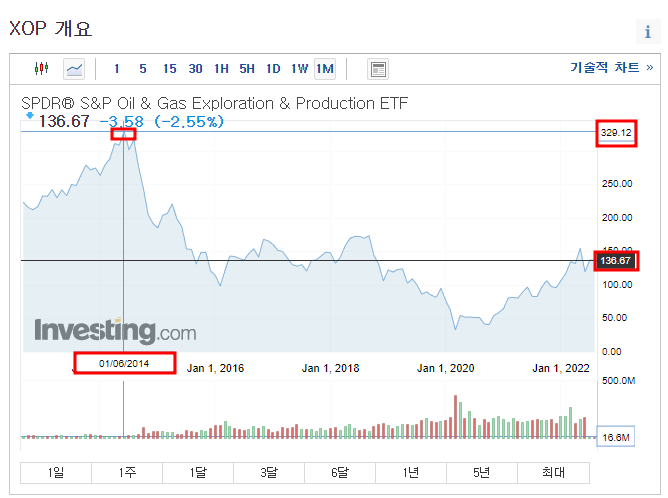Viewport: 668px width, 498px height.
Task: Click the Jan 1, 2018 axis label
Action: [331, 368]
